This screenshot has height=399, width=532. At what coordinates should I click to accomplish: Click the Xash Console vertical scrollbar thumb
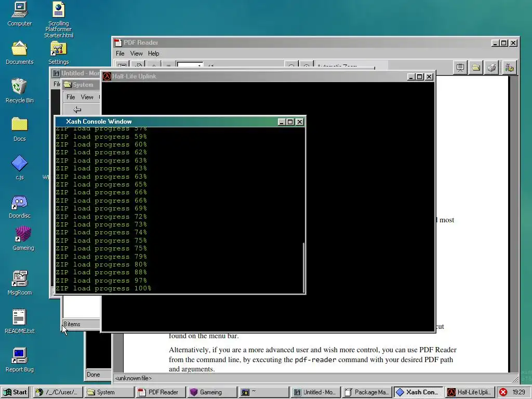click(303, 268)
